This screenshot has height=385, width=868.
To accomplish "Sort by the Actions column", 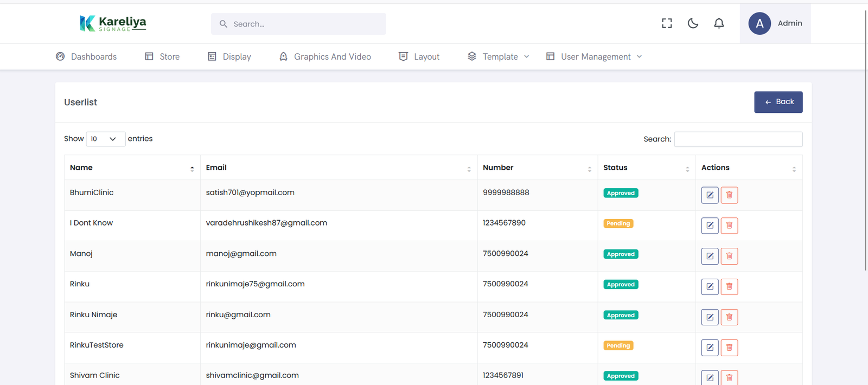I will [x=749, y=168].
